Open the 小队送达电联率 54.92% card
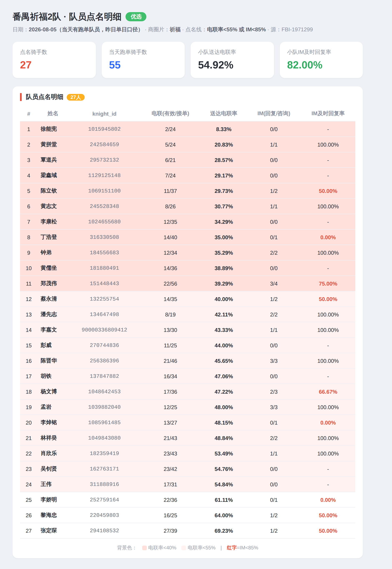 [232, 60]
